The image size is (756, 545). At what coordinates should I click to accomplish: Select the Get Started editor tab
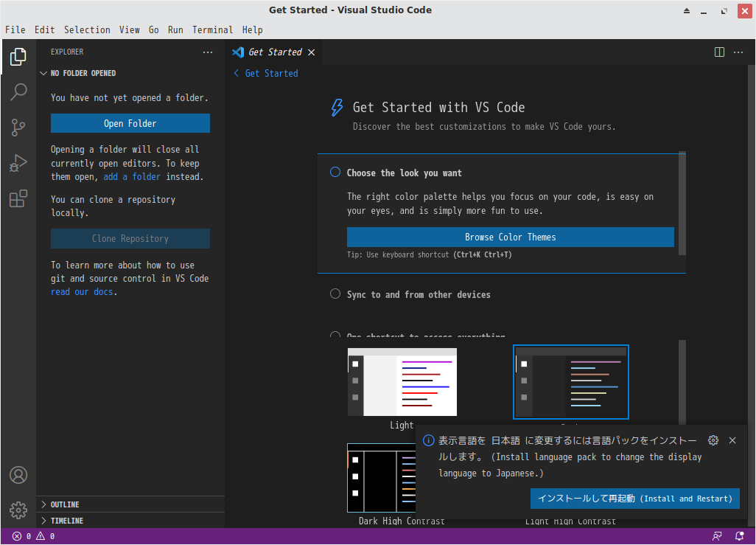[x=274, y=52]
